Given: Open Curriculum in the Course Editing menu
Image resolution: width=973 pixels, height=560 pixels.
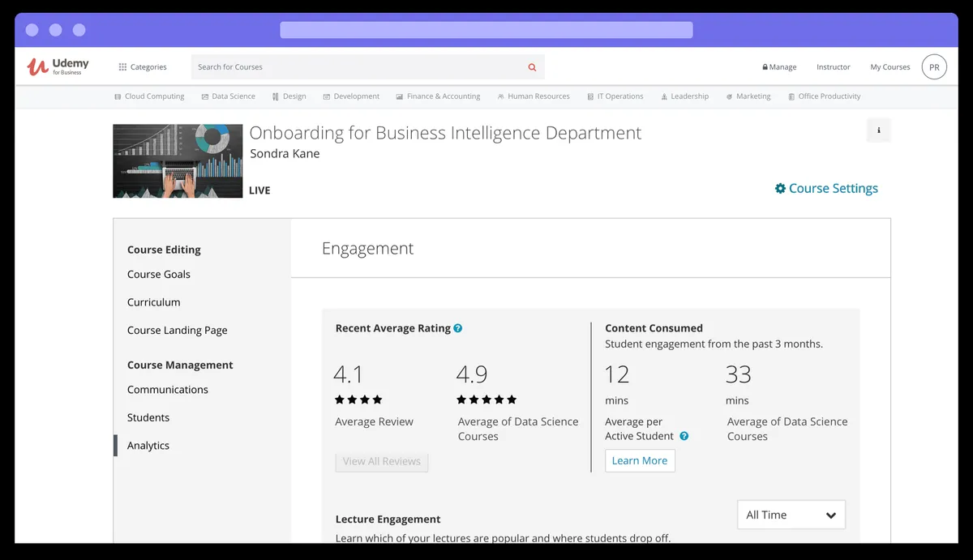Looking at the screenshot, I should pyautogui.click(x=154, y=302).
